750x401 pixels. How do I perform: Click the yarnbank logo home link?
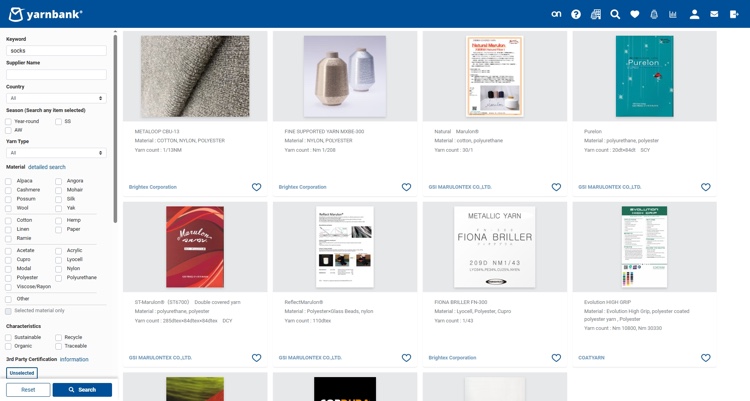(45, 14)
